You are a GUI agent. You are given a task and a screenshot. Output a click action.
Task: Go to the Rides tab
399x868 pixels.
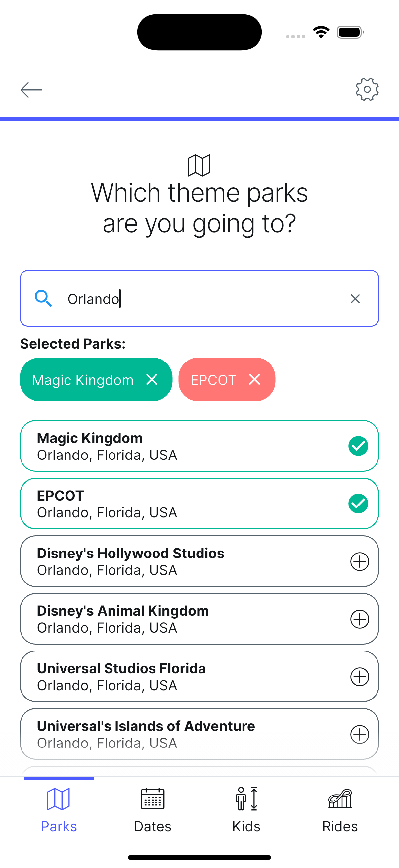click(340, 810)
